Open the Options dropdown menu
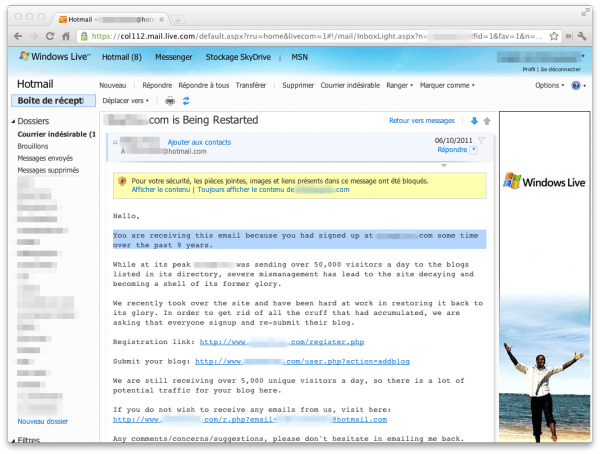The height and width of the screenshot is (454, 600). click(550, 86)
